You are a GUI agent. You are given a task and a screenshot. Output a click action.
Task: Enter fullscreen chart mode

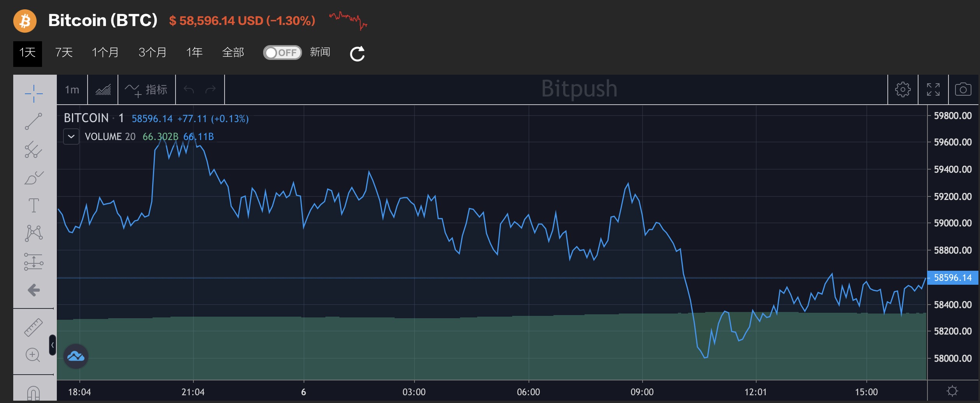pos(933,90)
